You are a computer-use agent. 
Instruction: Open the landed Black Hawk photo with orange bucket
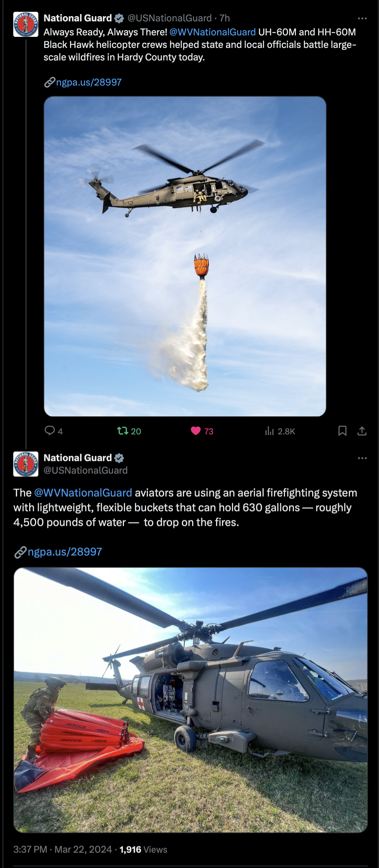(191, 700)
